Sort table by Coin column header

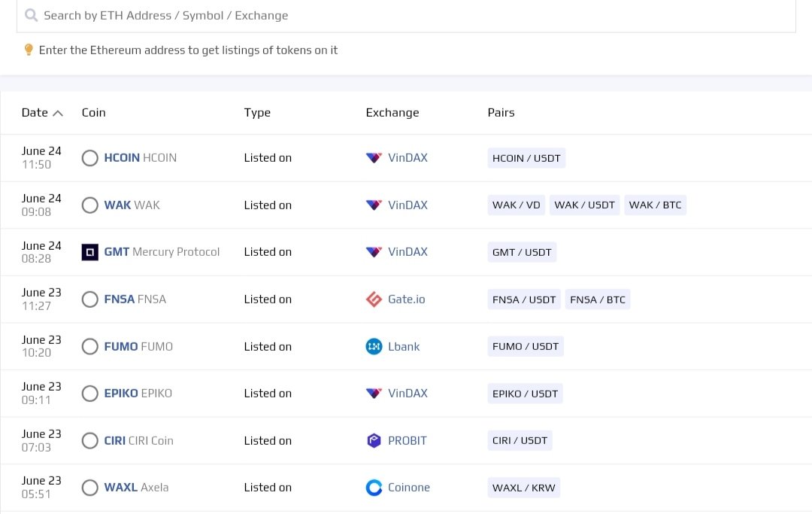tap(93, 113)
